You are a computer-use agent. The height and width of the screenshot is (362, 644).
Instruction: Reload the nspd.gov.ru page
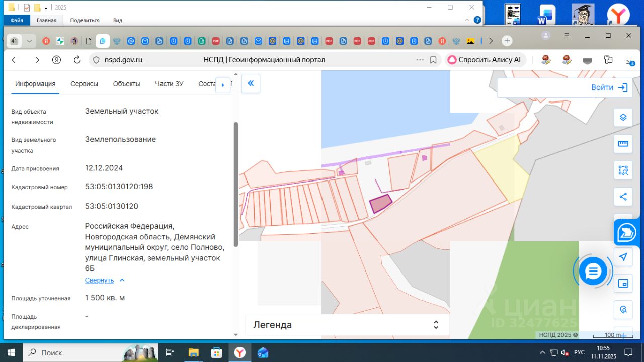(x=77, y=60)
